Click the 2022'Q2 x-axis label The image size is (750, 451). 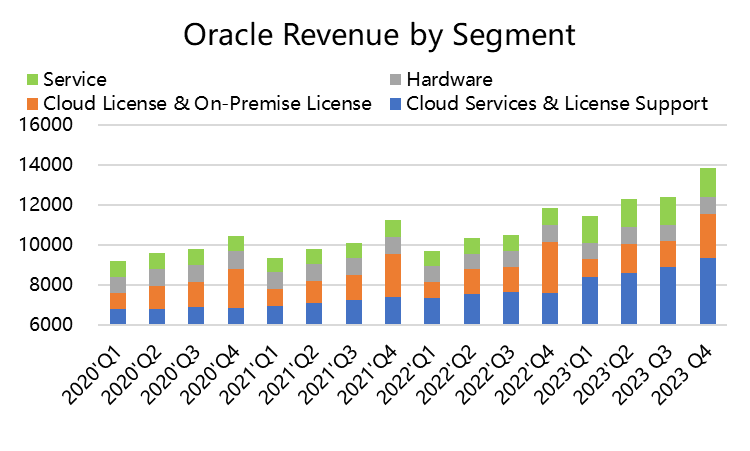point(447,374)
